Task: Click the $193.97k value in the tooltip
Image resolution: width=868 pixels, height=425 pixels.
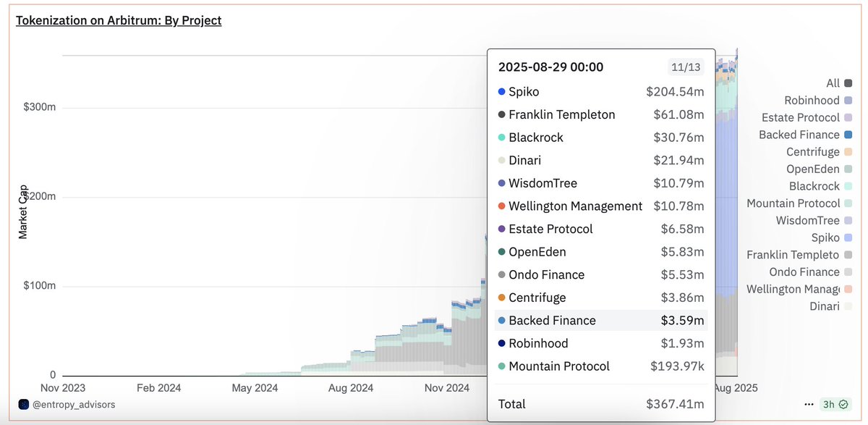Action: pos(677,366)
